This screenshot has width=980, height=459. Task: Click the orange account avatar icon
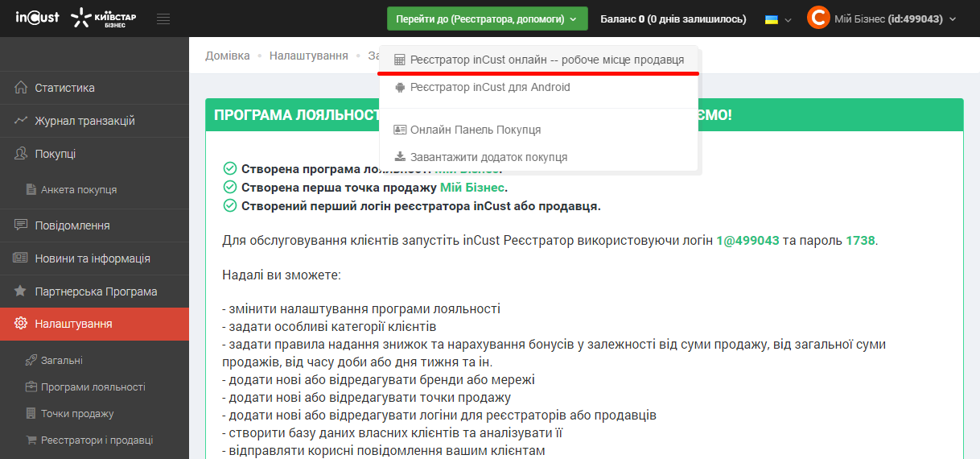pos(817,19)
